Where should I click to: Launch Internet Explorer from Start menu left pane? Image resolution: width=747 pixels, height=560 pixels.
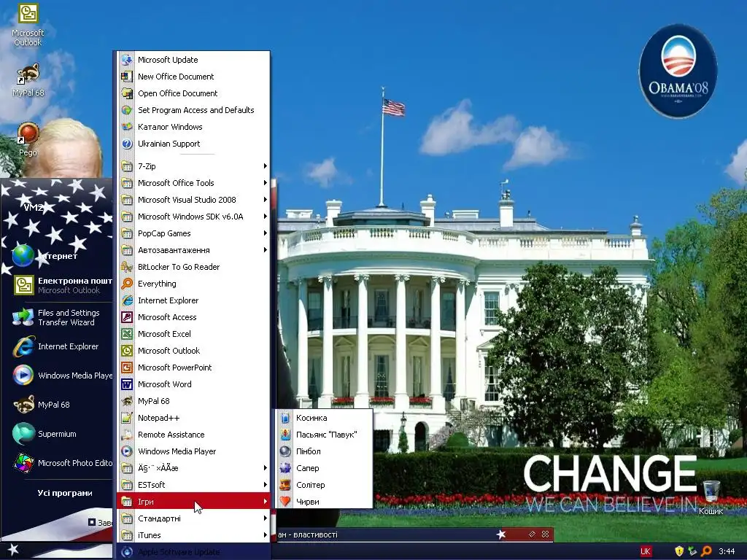click(57, 346)
